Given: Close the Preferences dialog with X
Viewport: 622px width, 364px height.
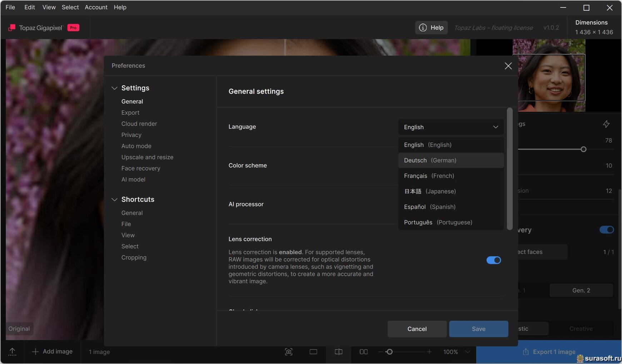Looking at the screenshot, I should [508, 66].
